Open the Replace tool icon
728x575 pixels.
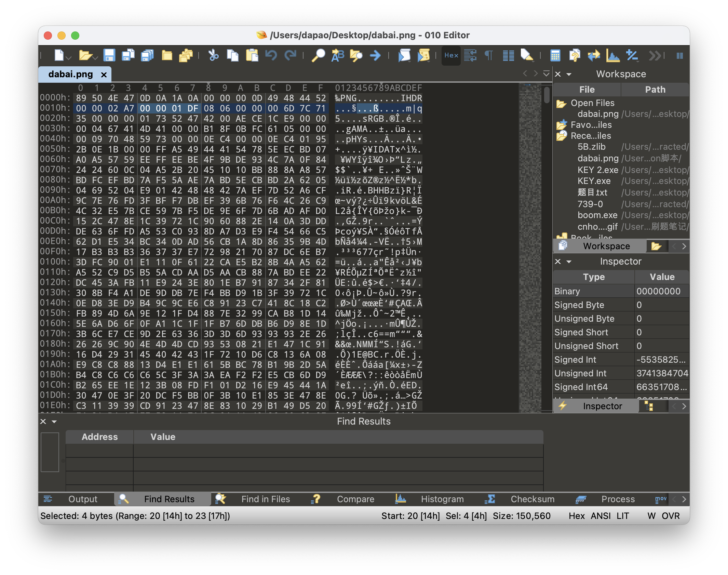(338, 55)
